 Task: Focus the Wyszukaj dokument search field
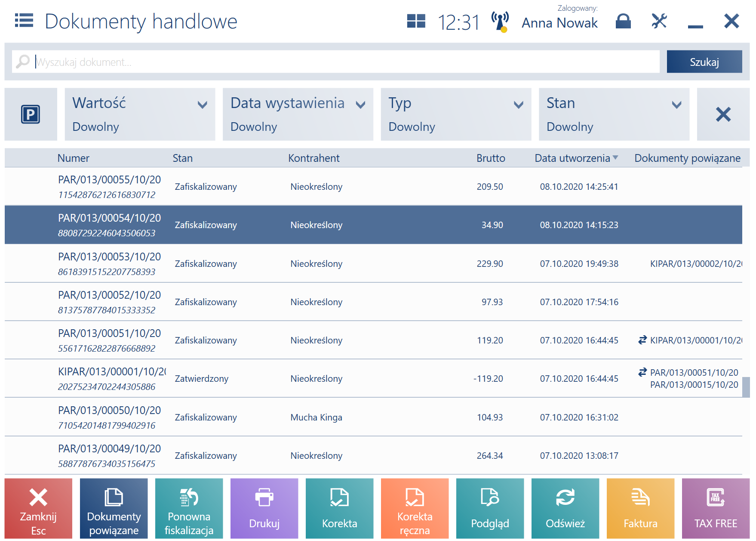coord(335,62)
